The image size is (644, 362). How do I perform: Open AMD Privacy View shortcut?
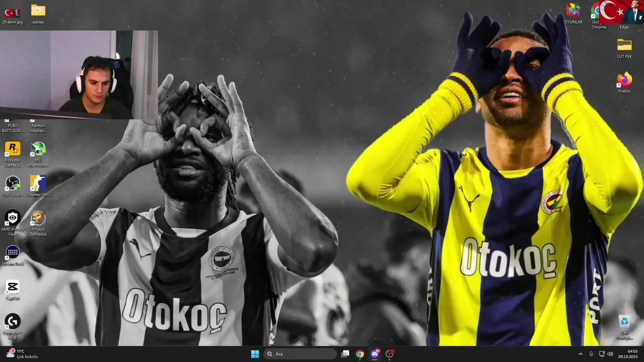13,223
